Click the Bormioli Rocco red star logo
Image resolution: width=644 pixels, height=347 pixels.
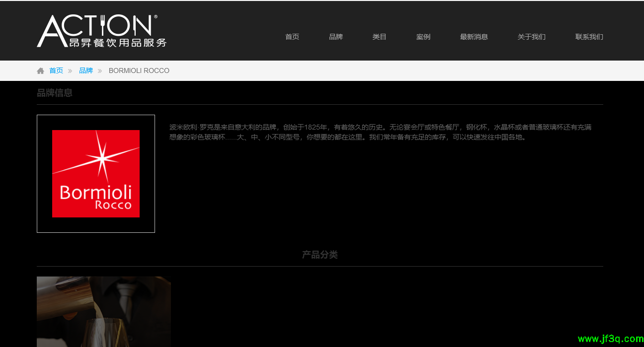pyautogui.click(x=96, y=173)
